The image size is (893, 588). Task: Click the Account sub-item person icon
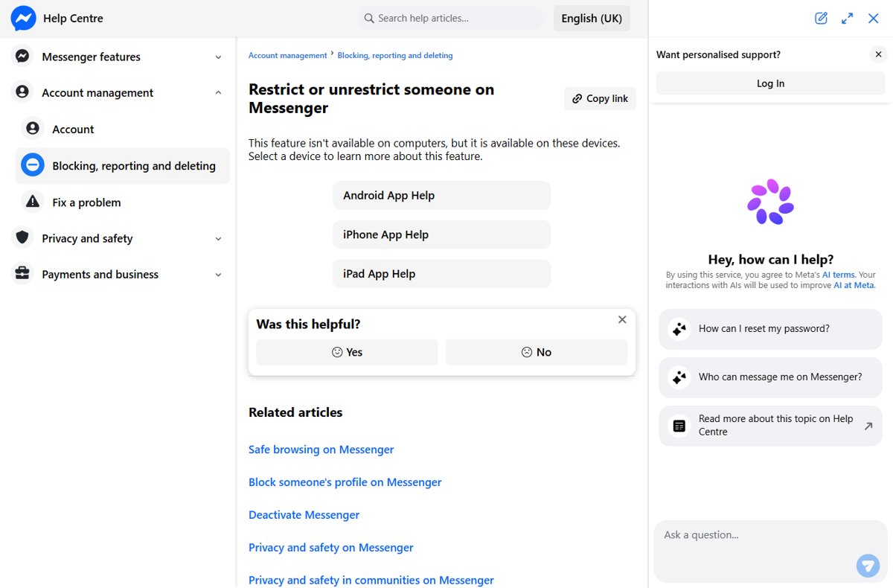coord(33,129)
